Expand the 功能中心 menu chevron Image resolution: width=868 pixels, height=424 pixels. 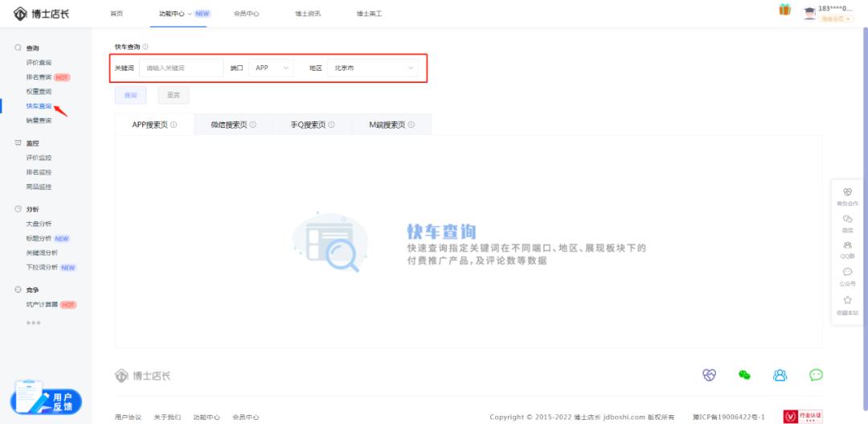190,14
